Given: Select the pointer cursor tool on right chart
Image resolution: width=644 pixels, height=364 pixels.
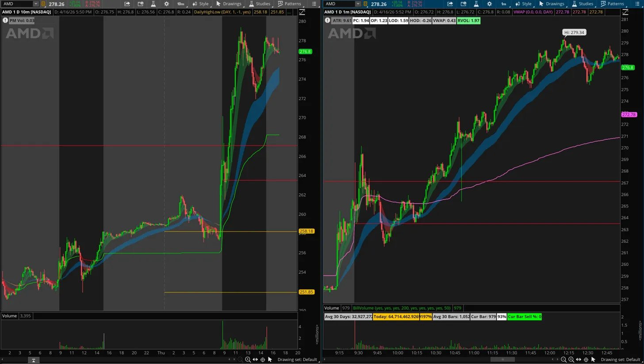Looking at the screenshot, I should pyautogui.click(x=593, y=360).
